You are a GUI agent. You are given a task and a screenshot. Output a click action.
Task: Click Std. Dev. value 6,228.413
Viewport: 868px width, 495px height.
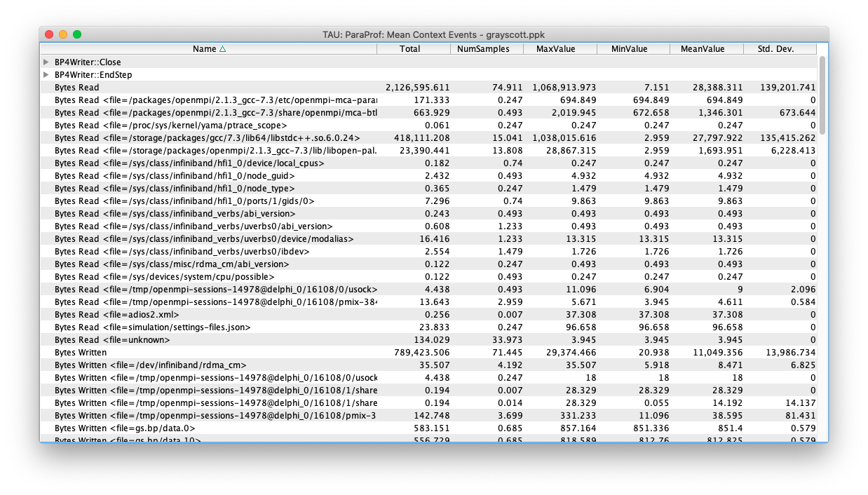point(794,151)
